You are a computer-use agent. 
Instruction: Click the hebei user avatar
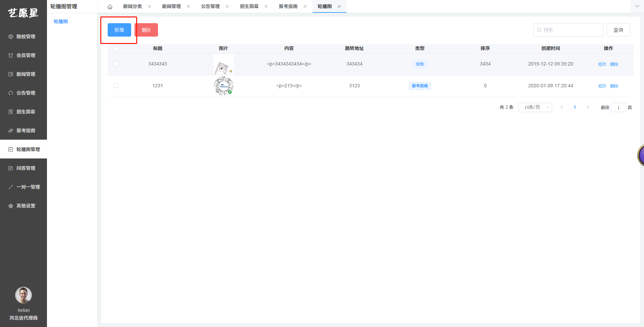point(23,295)
